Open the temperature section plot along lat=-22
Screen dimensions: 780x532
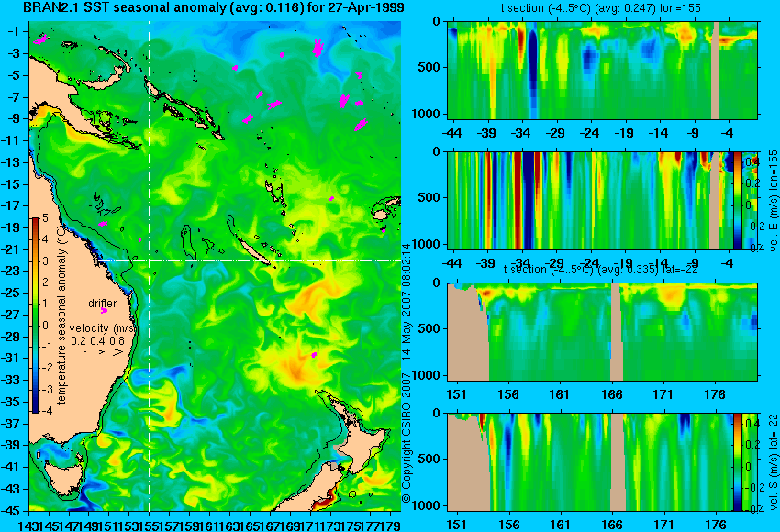[602, 332]
